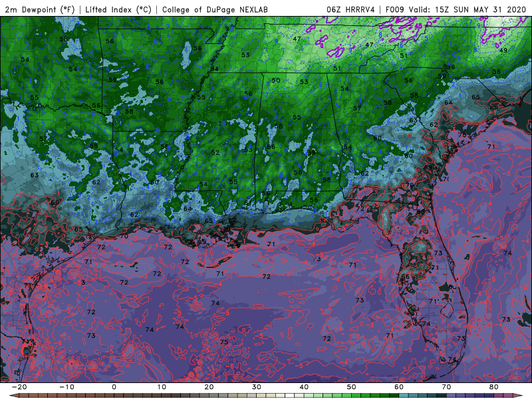The image size is (532, 399).
Task: Click the 49 dewpoint value on the map
Action: pyautogui.click(x=503, y=51)
